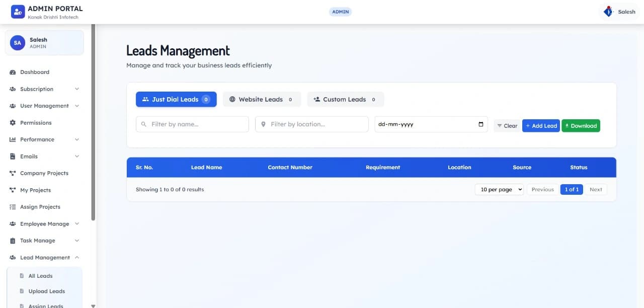Click the SA user avatar in sidebar
Image resolution: width=644 pixels, height=308 pixels.
tap(18, 43)
